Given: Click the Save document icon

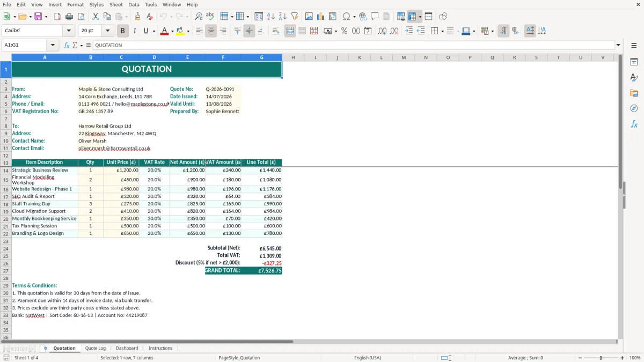Looking at the screenshot, I should coord(38,17).
